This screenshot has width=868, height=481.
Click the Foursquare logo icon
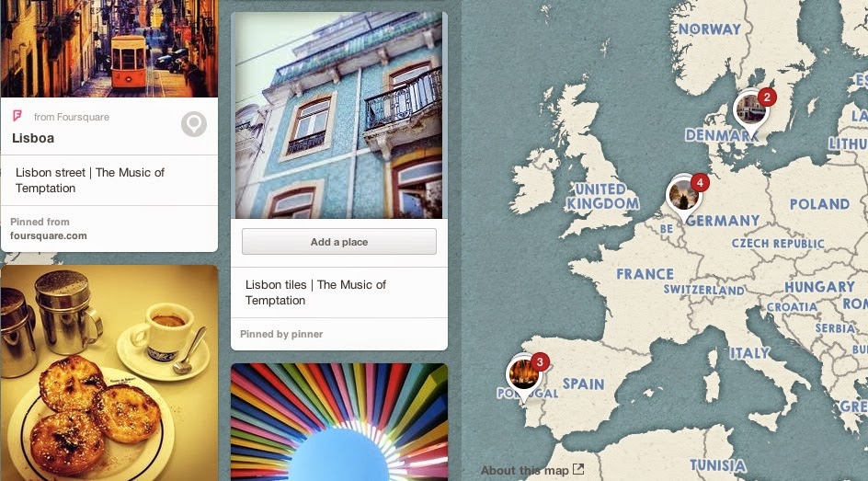pos(17,116)
